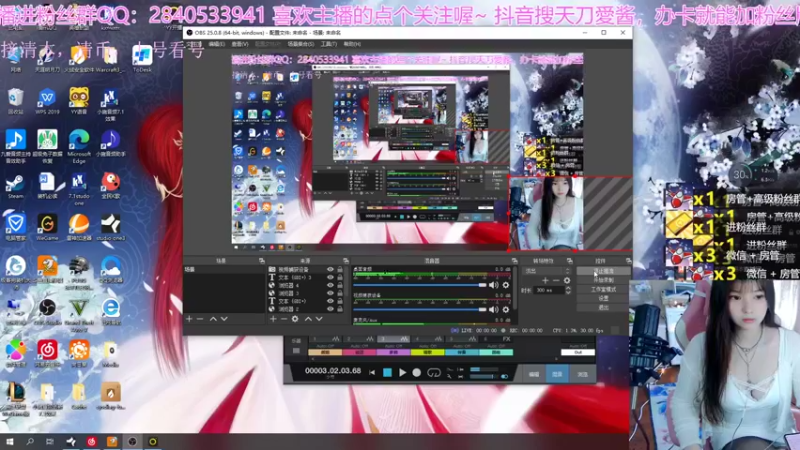Open the WPS 2019 desktop shortcut
The height and width of the screenshot is (450, 800).
pyautogui.click(x=47, y=101)
